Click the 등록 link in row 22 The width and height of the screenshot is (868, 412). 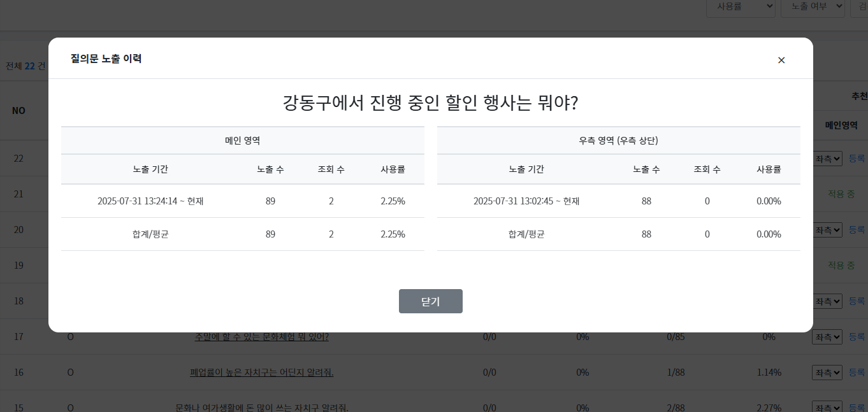pos(857,159)
